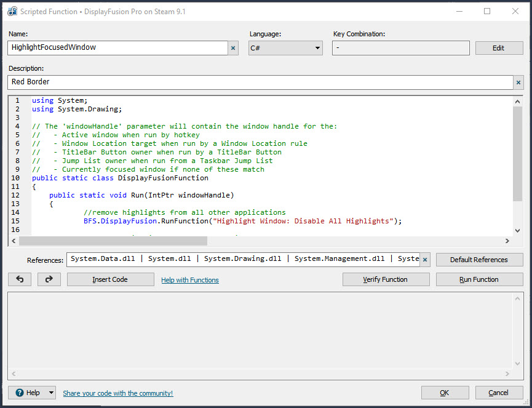Click the Cancel button
This screenshot has height=408, width=532.
coord(498,393)
